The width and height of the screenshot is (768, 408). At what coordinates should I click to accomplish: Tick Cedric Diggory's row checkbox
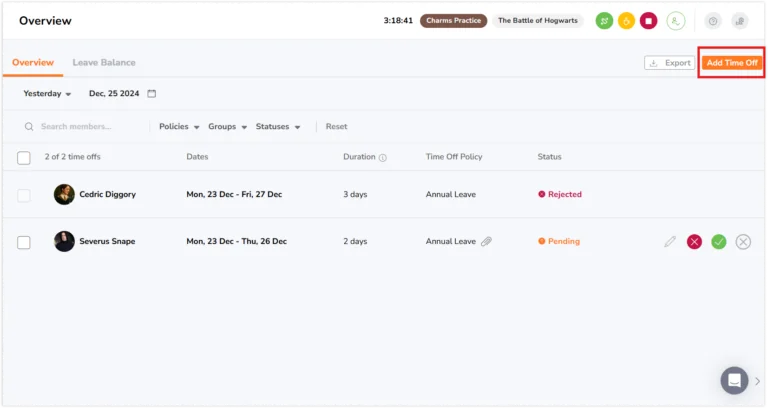click(24, 195)
